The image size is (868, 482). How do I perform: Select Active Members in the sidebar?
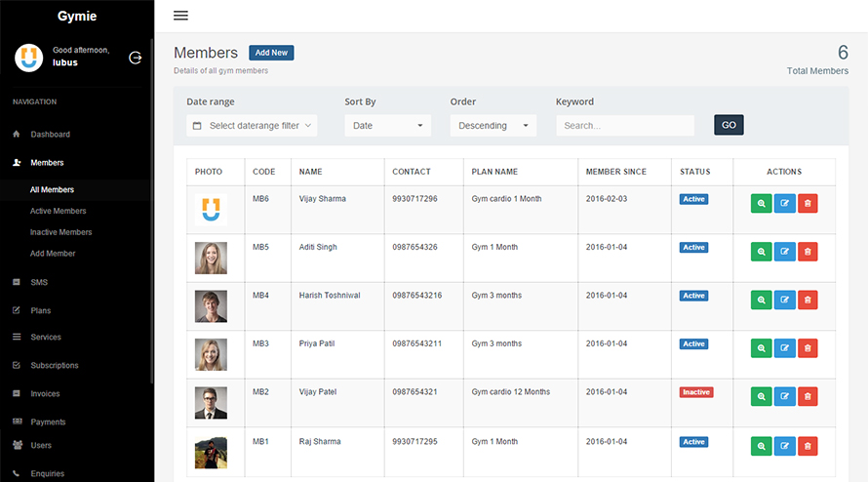[x=59, y=211]
